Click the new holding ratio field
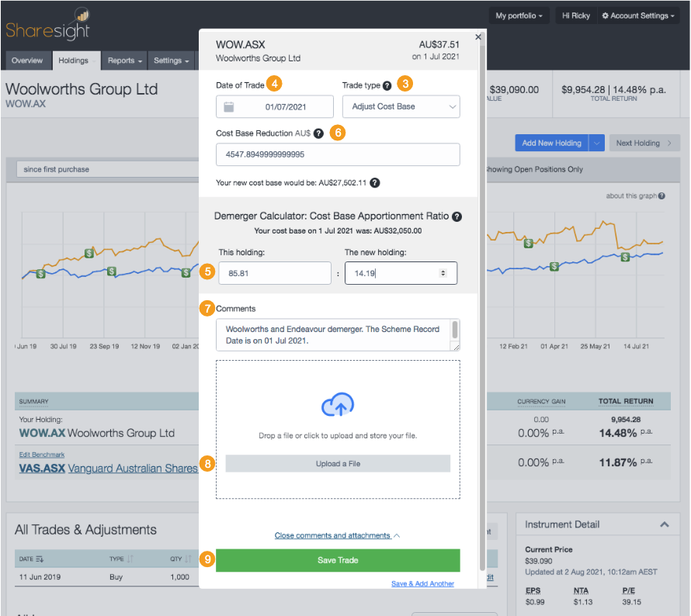 [401, 273]
